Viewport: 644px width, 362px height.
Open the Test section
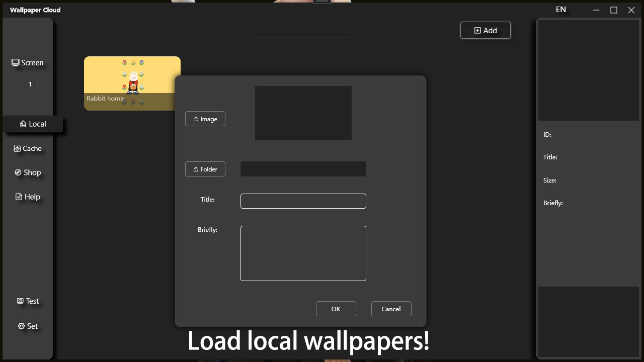[x=28, y=301]
